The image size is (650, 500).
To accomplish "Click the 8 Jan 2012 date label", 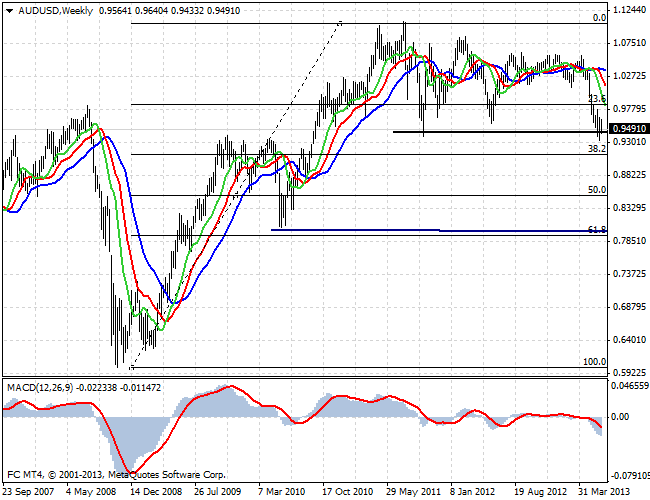I will [x=472, y=492].
